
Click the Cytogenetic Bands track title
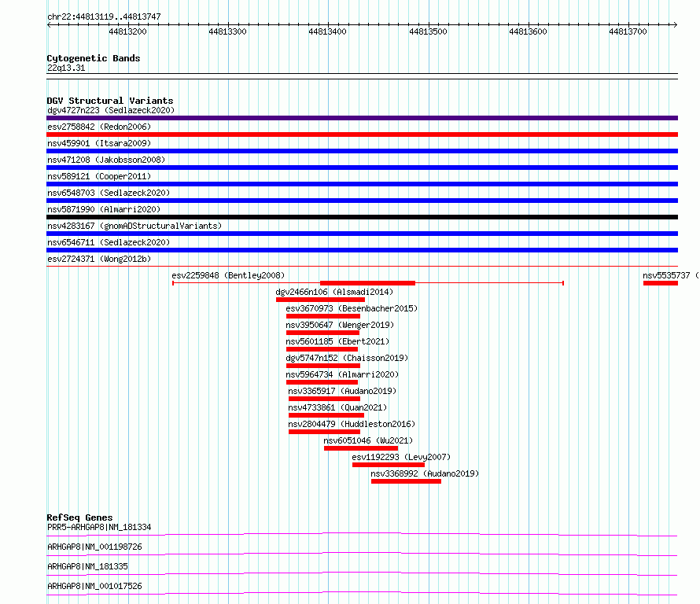94,58
